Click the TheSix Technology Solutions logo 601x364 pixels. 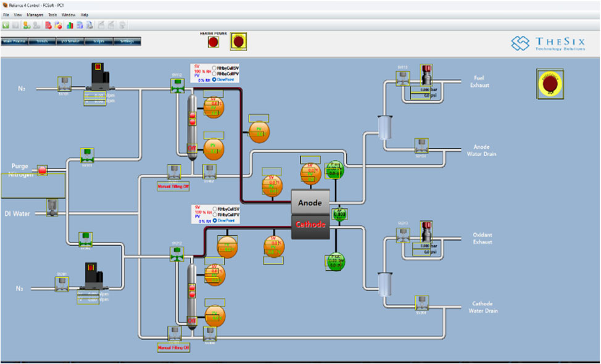pos(548,43)
